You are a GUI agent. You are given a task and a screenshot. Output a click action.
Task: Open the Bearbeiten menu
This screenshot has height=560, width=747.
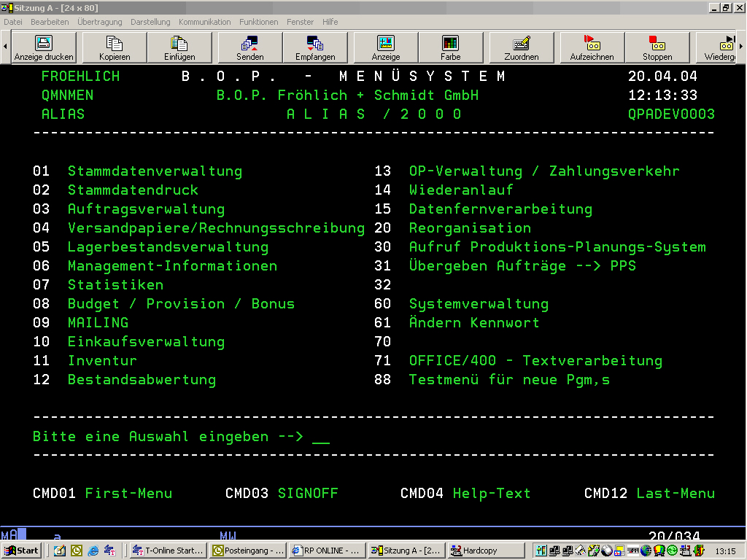click(x=50, y=22)
